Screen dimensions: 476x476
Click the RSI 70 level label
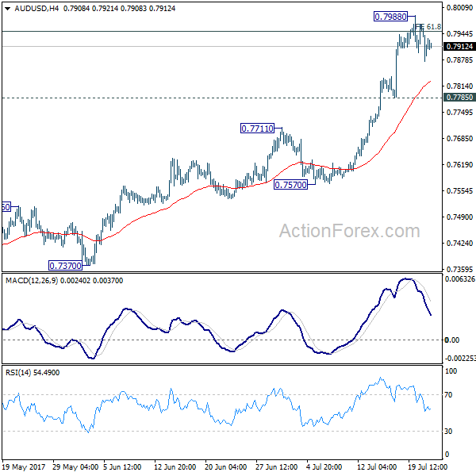(x=448, y=395)
